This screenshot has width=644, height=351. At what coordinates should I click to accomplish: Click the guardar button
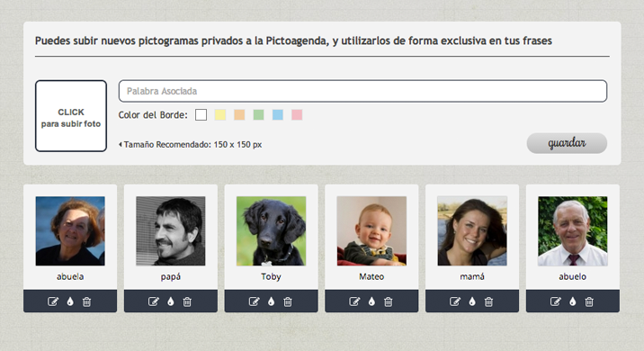(x=567, y=143)
